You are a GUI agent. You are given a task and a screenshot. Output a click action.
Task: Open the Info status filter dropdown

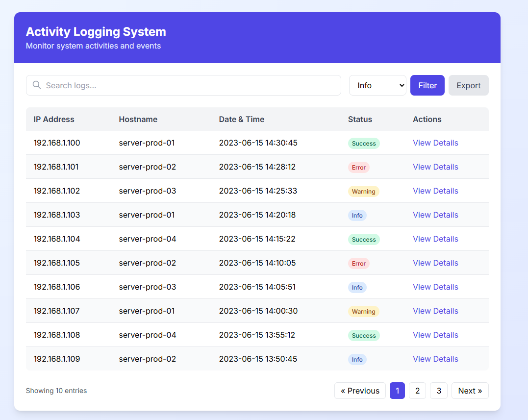click(x=377, y=85)
